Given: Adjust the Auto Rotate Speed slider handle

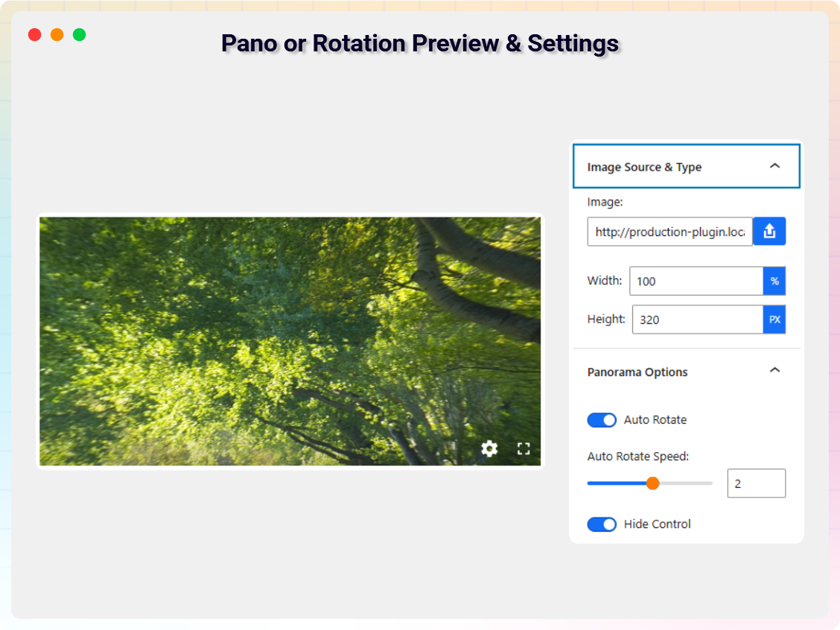Looking at the screenshot, I should (x=652, y=483).
